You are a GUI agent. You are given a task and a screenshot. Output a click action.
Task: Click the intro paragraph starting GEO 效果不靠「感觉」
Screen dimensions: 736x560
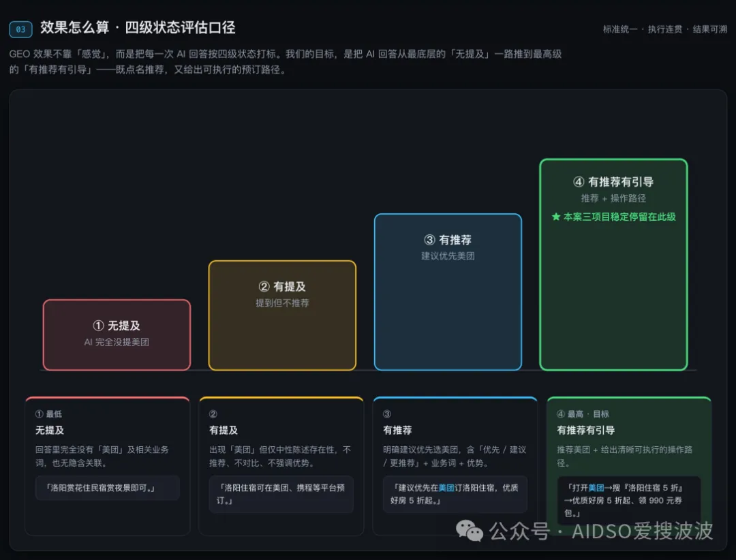tap(286, 62)
